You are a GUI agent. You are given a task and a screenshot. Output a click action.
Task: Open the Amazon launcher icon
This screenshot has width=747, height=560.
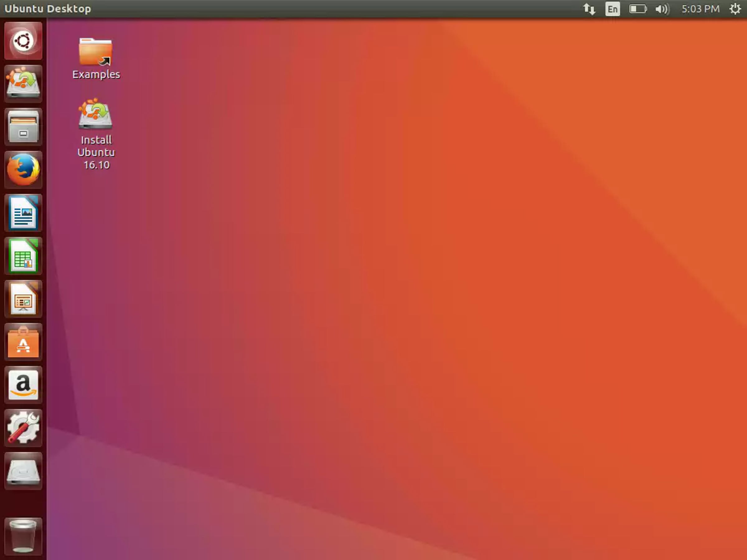pos(23,385)
